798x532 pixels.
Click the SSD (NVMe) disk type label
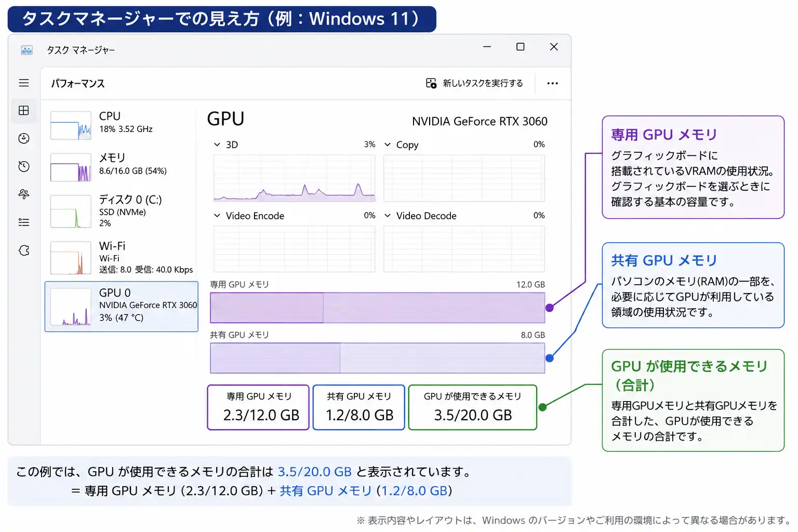point(123,212)
